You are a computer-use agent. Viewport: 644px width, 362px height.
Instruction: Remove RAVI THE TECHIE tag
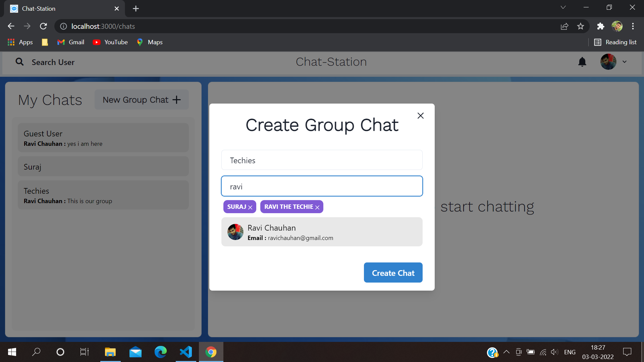(317, 207)
